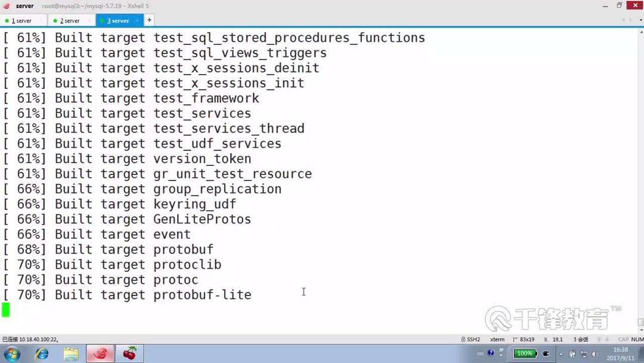
Task: Click the Xshell logo in the title bar
Action: (7, 6)
